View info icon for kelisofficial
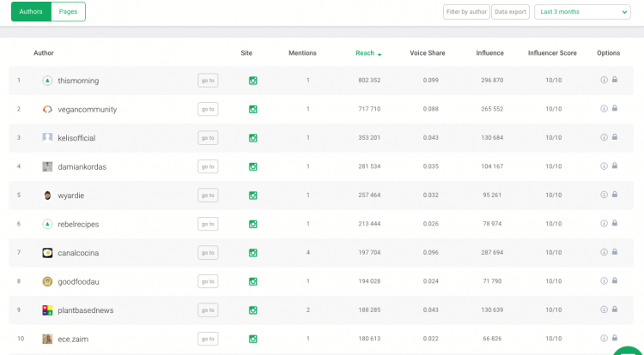The height and width of the screenshot is (355, 644). point(604,137)
